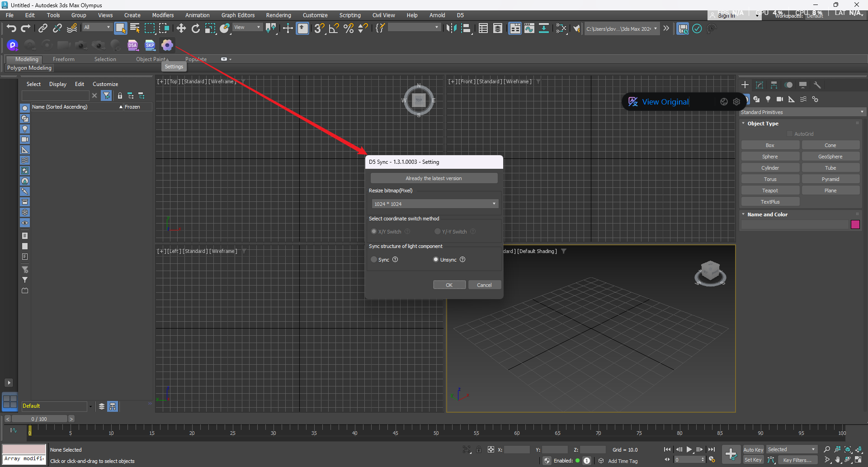Switch to the Freeform ribbon tab
This screenshot has height=467, width=868.
click(x=63, y=59)
